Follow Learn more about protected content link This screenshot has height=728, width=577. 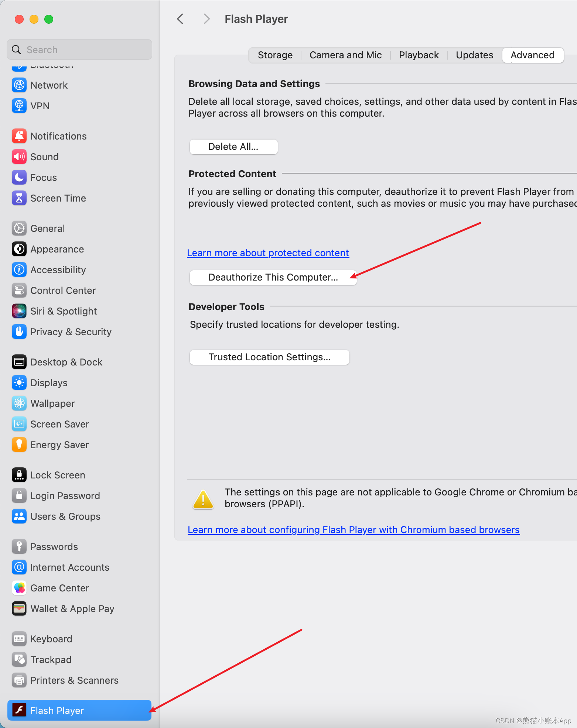coord(268,253)
